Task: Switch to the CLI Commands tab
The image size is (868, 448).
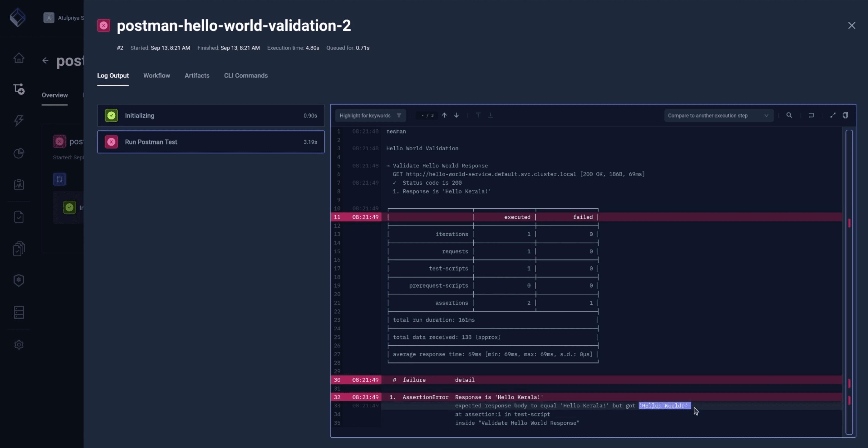Action: point(246,75)
